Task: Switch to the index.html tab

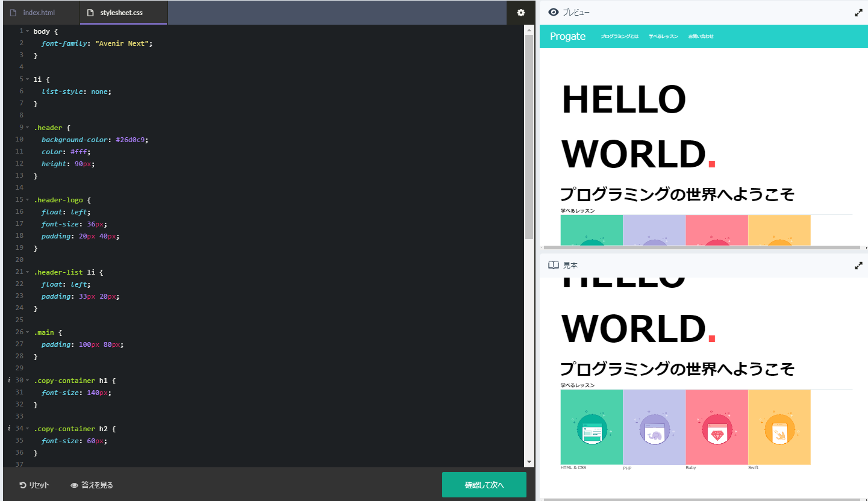Action: 40,13
